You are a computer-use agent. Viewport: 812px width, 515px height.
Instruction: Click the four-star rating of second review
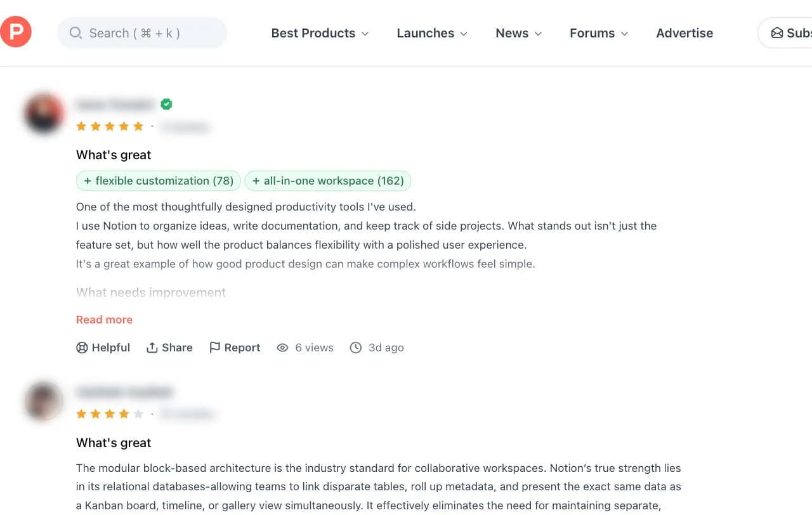(110, 414)
